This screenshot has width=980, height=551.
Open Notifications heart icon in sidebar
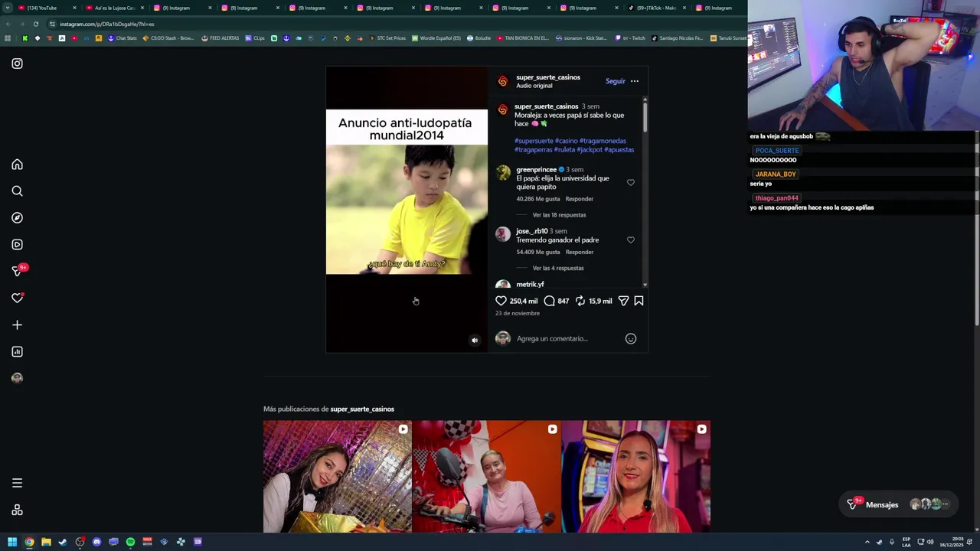[17, 298]
